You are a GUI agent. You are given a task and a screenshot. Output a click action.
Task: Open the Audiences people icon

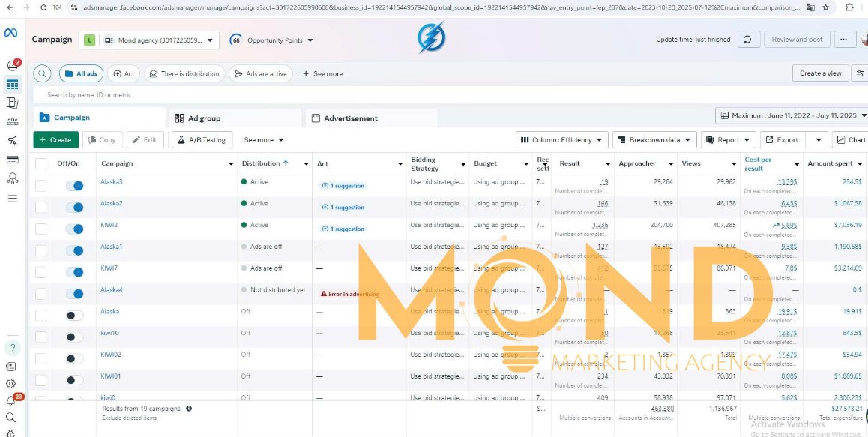click(x=12, y=122)
